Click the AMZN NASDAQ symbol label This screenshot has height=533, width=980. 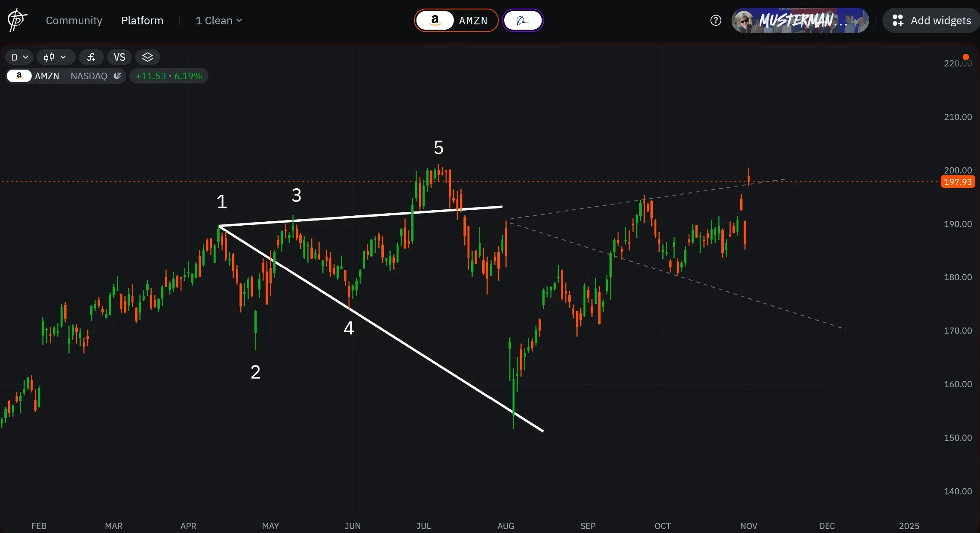tap(66, 76)
